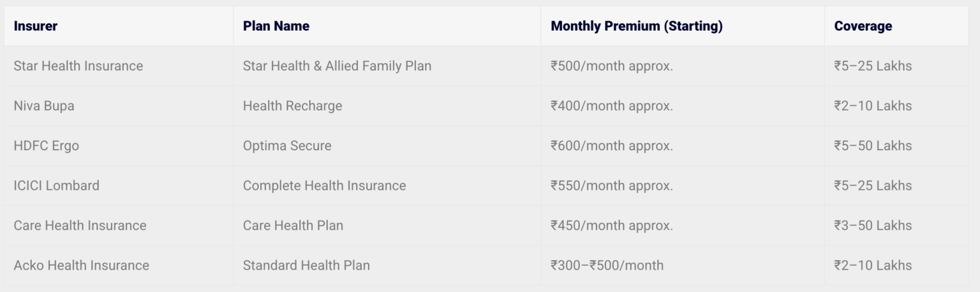This screenshot has width=980, height=292.
Task: Click the Optima Secure plan name
Action: (287, 146)
